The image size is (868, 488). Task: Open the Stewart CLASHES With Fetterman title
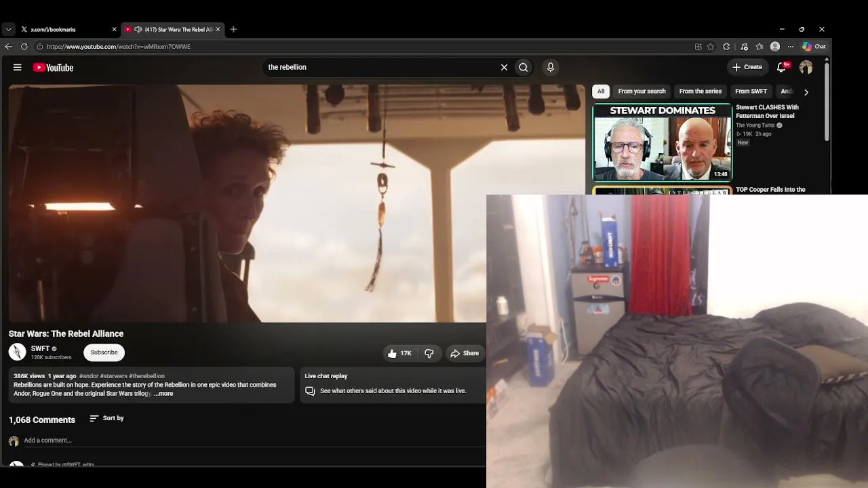[767, 111]
